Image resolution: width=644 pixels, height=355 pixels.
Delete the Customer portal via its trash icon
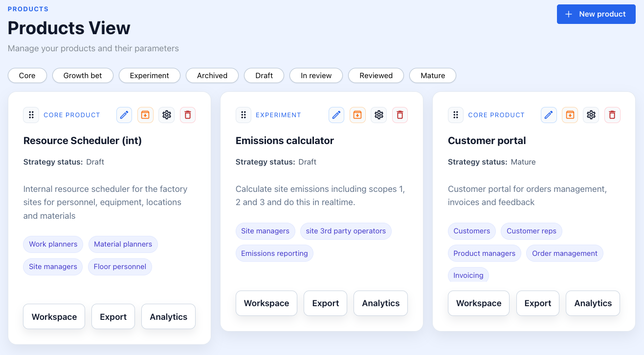pyautogui.click(x=612, y=115)
